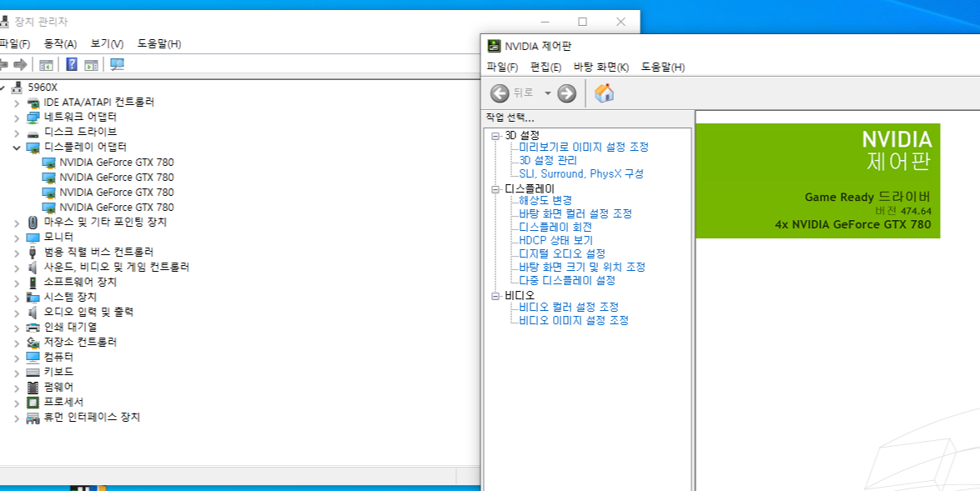Viewport: 980px width, 491px height.
Task: Open 비디오 이미지 설정 조정 link
Action: (x=574, y=320)
